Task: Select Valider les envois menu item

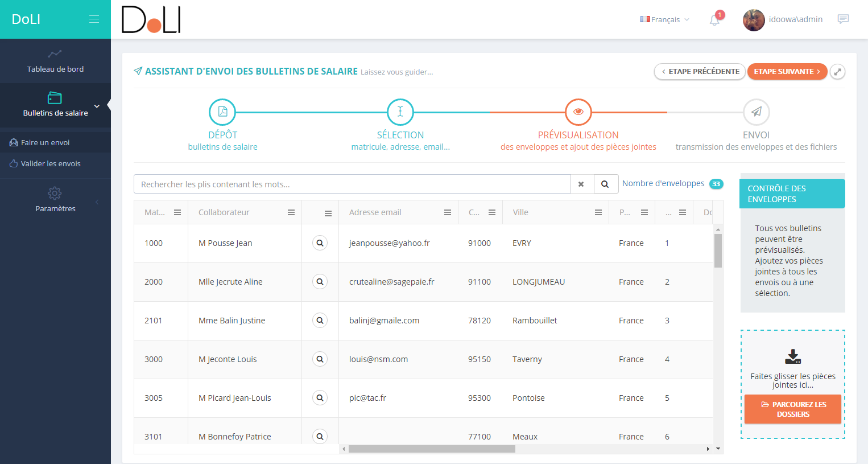Action: point(51,163)
